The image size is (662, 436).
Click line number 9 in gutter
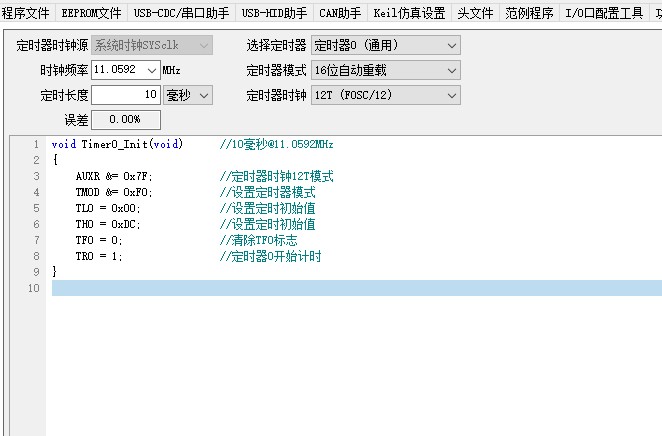pos(36,272)
